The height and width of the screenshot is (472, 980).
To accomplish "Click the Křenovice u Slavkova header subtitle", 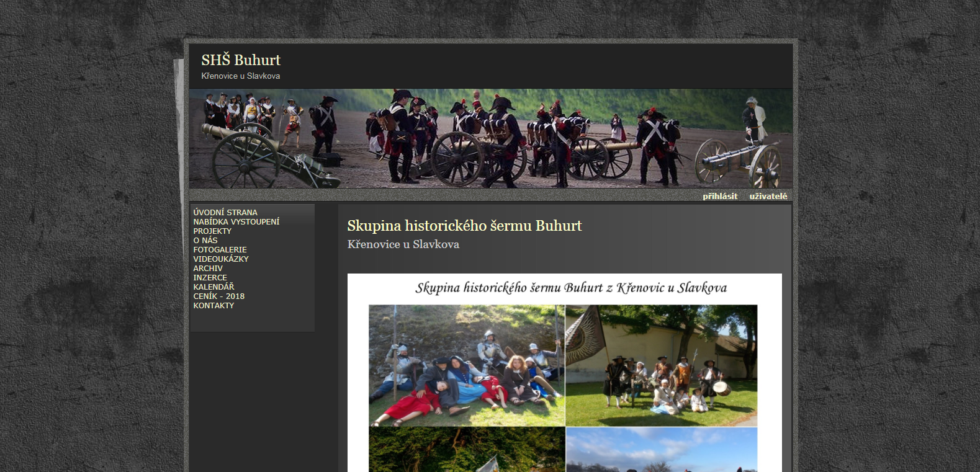I will coord(240,76).
